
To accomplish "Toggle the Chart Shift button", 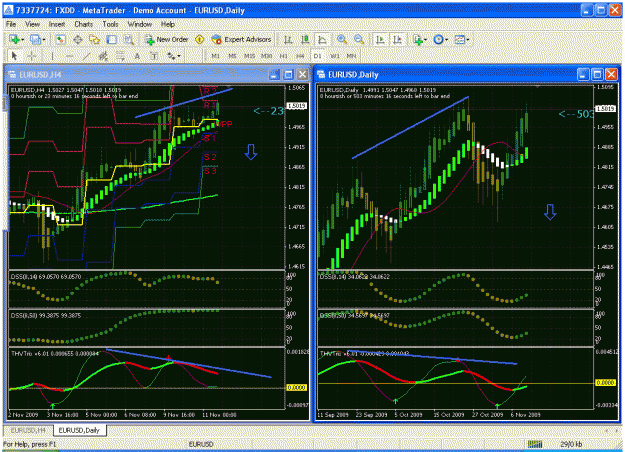I will (x=397, y=39).
